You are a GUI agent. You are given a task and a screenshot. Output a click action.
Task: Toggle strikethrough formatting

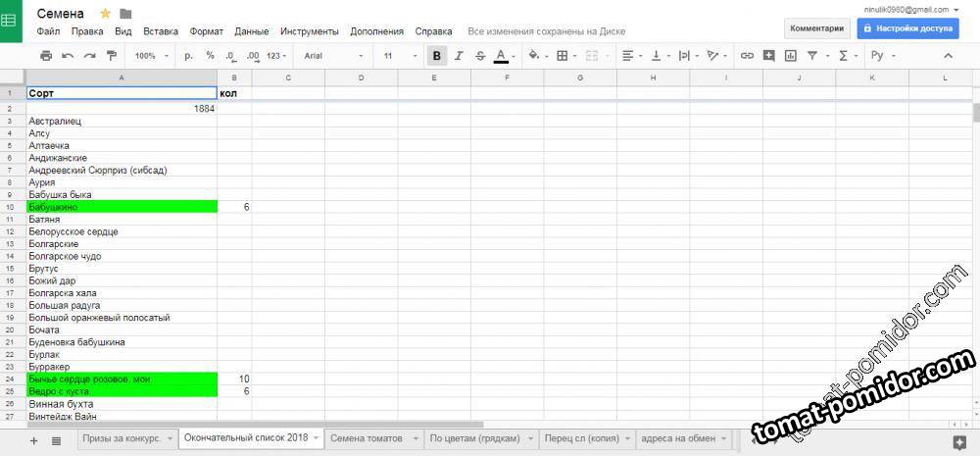pos(480,56)
